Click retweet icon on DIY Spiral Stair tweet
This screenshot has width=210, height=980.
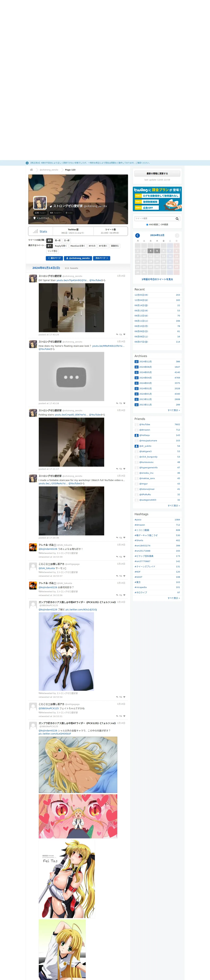pos(121,334)
